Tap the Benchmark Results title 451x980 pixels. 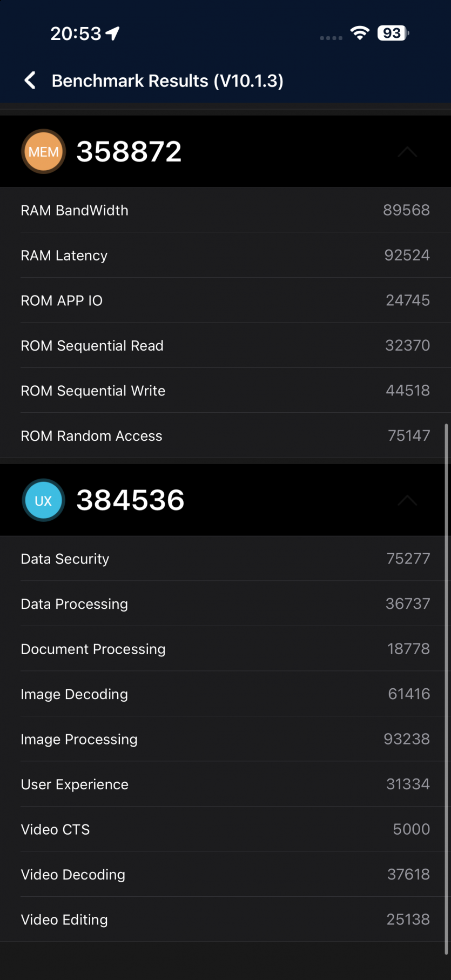[x=167, y=81]
